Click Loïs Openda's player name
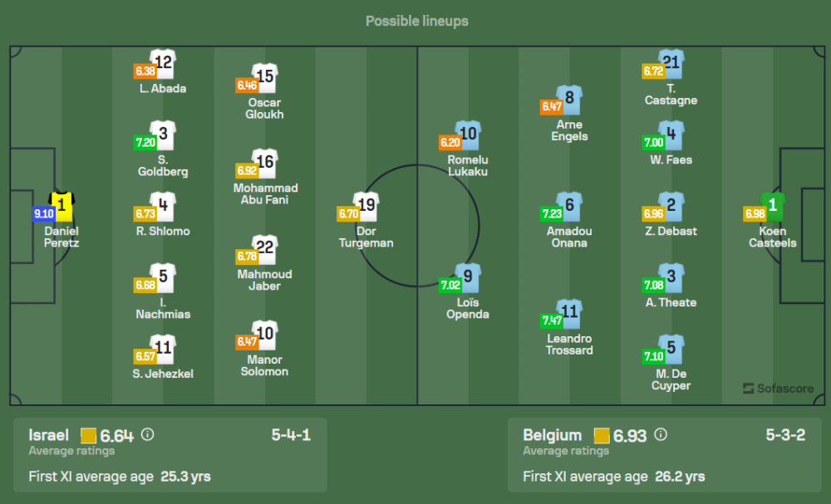This screenshot has height=504, width=831. 468,308
